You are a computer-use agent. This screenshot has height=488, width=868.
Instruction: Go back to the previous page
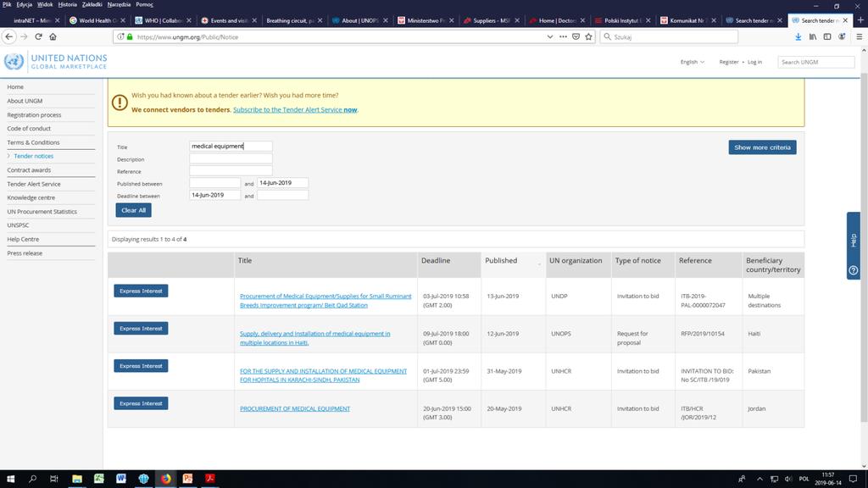click(8, 36)
